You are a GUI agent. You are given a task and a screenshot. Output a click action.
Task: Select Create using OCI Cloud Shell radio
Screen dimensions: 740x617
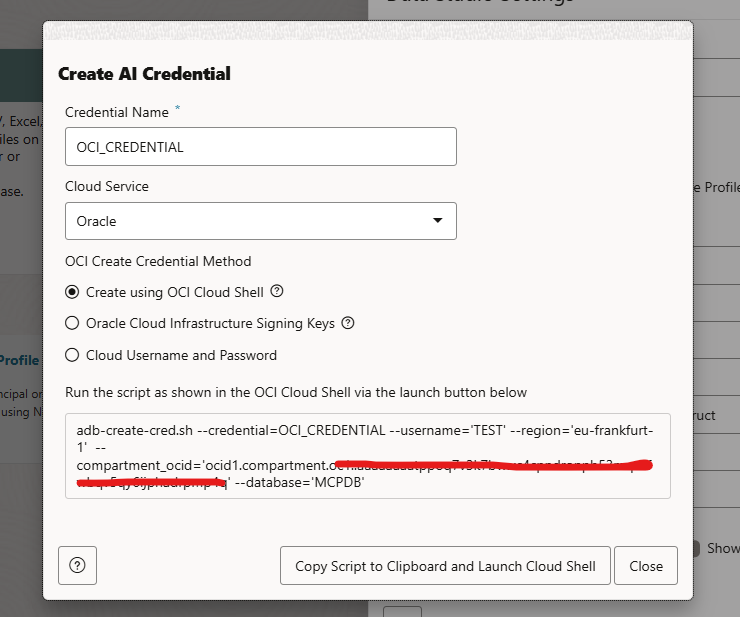(x=72, y=292)
